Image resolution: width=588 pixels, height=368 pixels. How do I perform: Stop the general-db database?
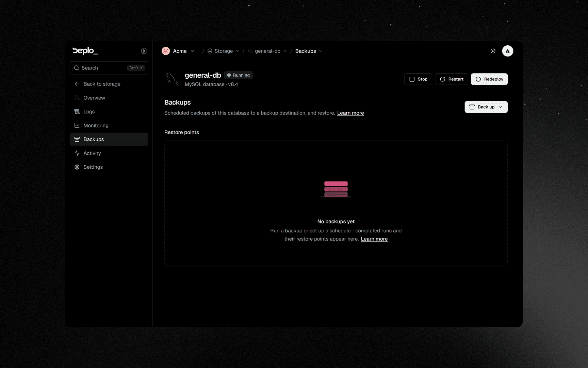coord(418,79)
